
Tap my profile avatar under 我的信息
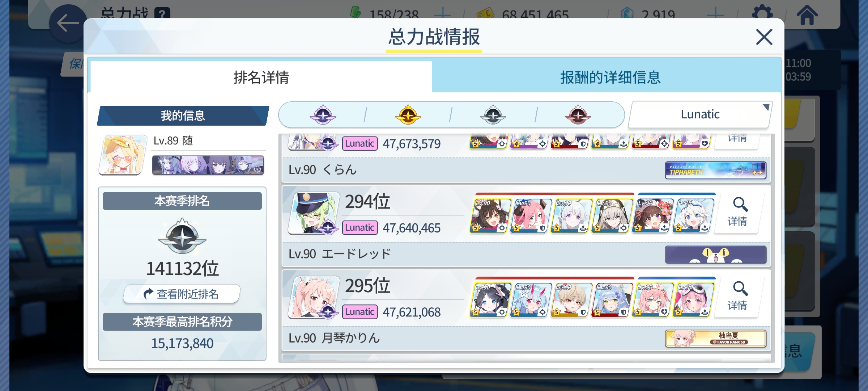pyautogui.click(x=123, y=155)
